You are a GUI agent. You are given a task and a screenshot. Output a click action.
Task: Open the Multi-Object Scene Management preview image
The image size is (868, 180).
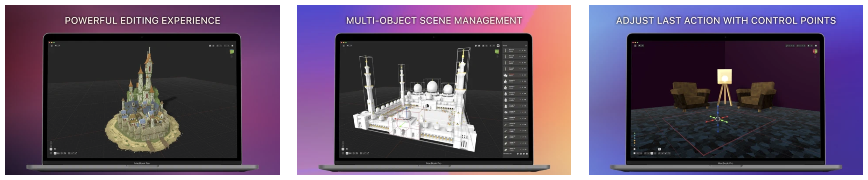434,90
